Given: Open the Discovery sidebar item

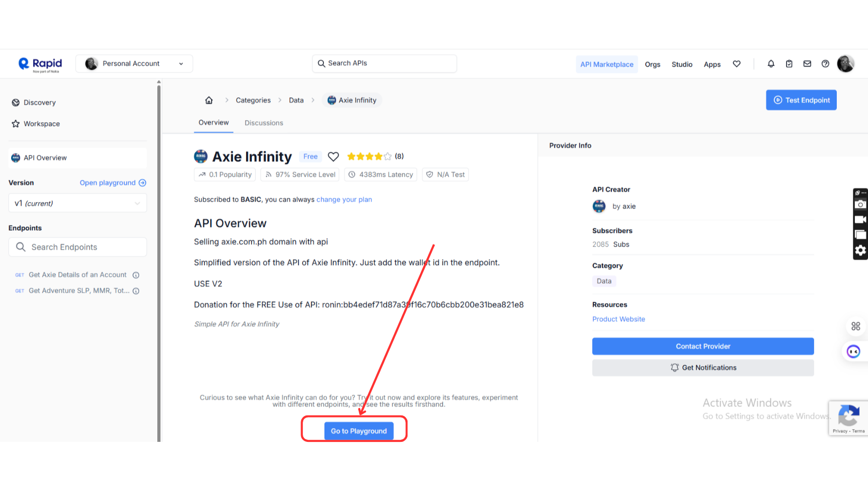Looking at the screenshot, I should click(34, 103).
